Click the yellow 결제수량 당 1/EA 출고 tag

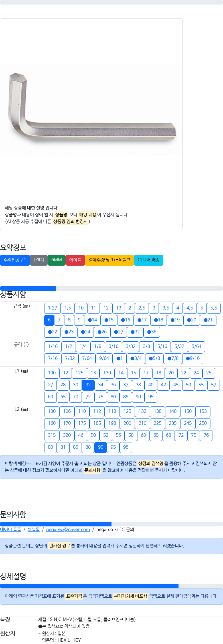click(110, 260)
